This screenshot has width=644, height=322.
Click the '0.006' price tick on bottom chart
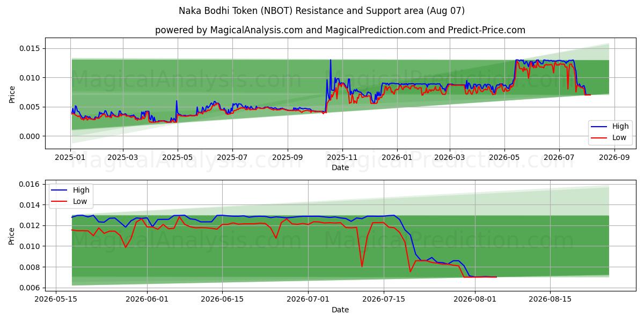pos(31,288)
